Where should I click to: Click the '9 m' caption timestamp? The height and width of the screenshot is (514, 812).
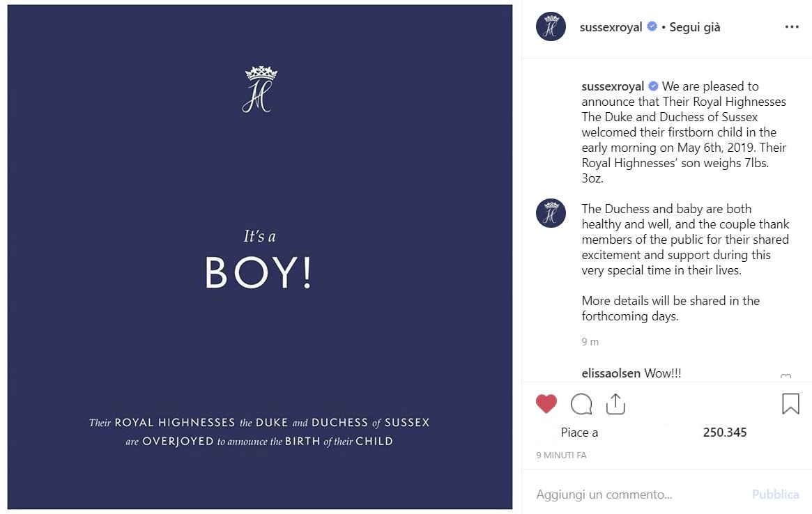pos(590,342)
